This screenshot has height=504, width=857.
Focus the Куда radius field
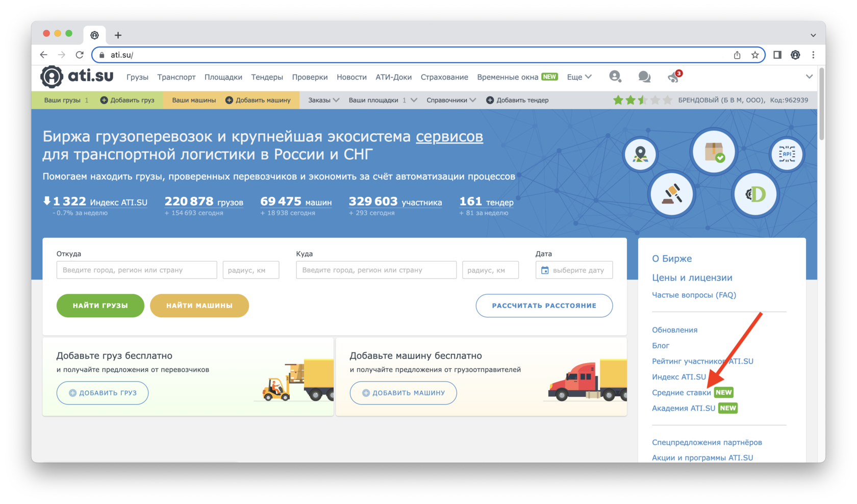[x=490, y=270]
